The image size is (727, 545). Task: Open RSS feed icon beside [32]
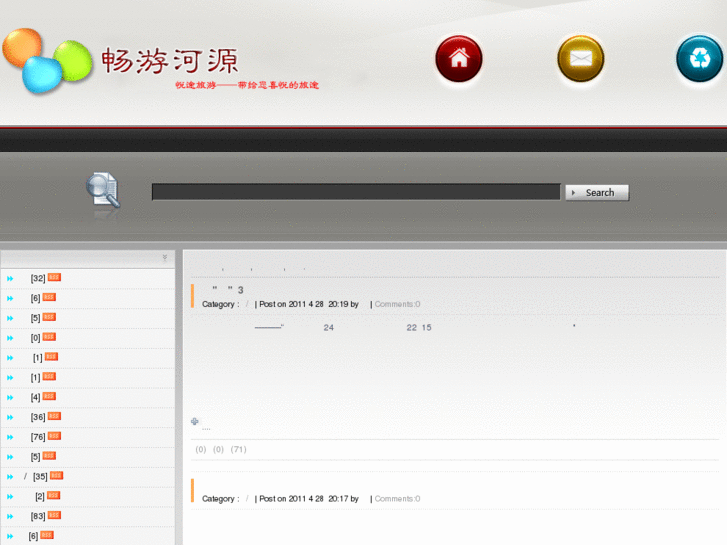click(54, 277)
